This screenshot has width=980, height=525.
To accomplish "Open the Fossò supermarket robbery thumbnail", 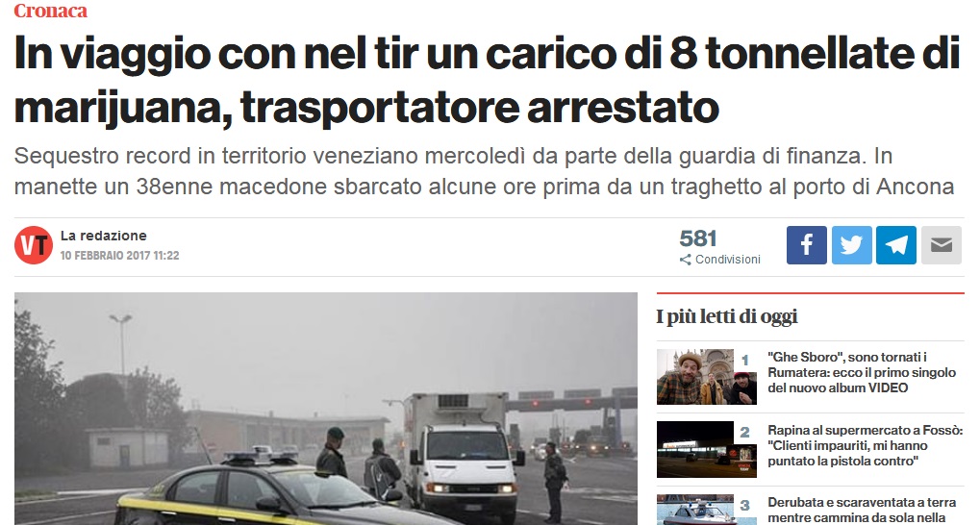I will [x=706, y=449].
